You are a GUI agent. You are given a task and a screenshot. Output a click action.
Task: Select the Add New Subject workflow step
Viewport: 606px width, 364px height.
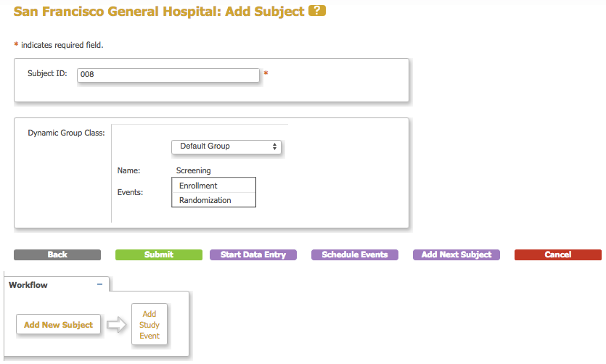(59, 325)
